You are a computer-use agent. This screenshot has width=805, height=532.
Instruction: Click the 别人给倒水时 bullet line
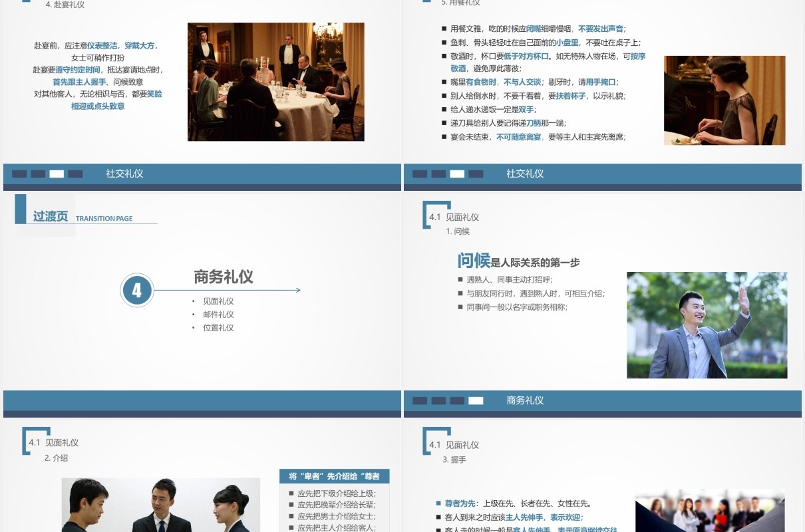click(534, 96)
